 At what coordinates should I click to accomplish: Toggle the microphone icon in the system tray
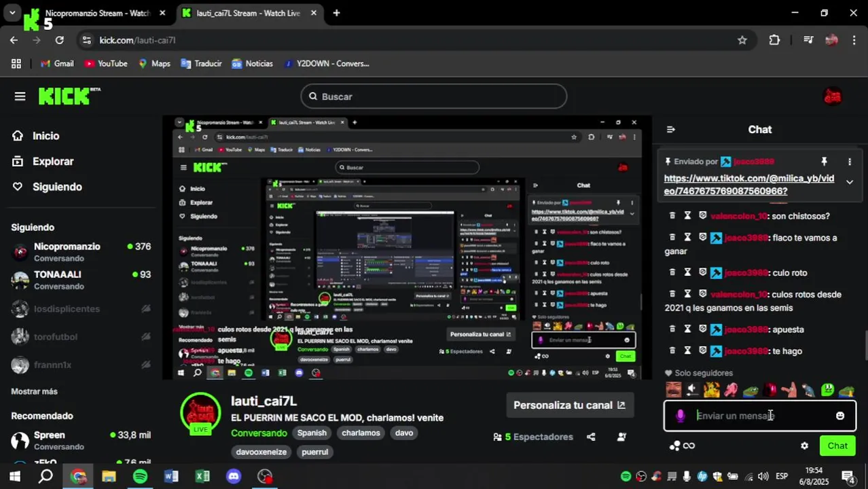(687, 476)
